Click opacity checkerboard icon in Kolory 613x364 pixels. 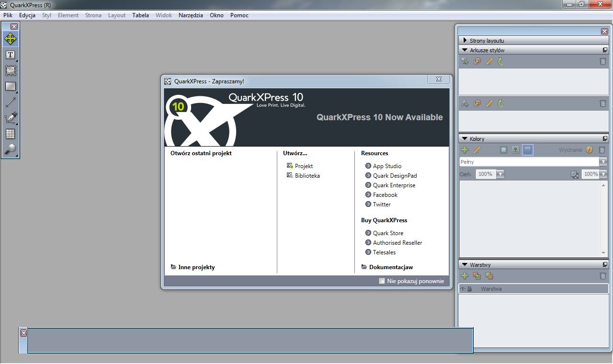click(575, 174)
